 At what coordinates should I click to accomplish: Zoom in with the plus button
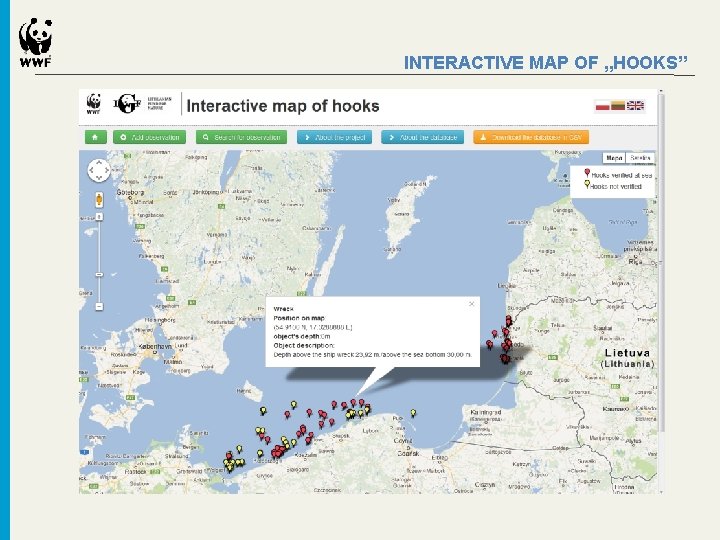[99, 216]
